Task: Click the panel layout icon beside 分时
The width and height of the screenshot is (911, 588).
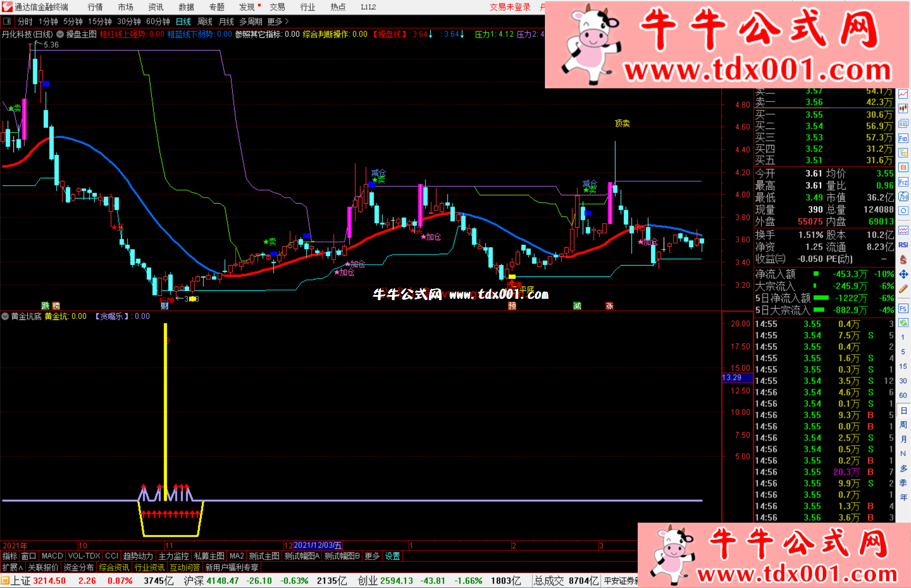Action: (x=7, y=21)
